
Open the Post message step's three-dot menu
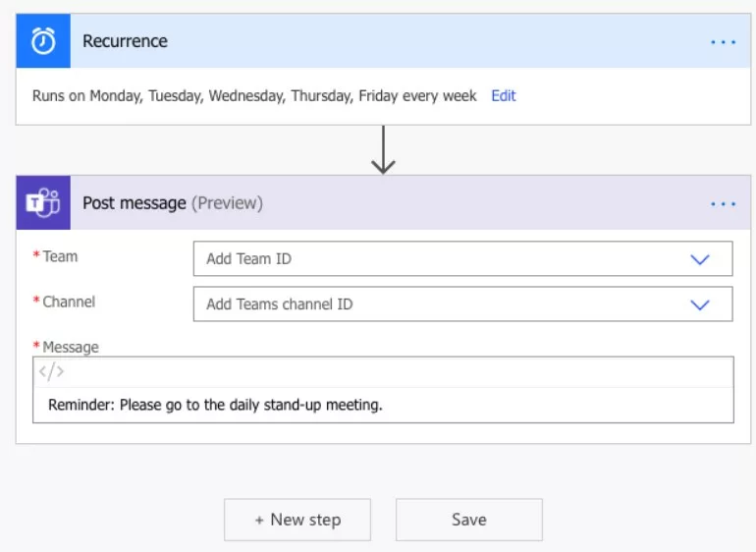(723, 204)
